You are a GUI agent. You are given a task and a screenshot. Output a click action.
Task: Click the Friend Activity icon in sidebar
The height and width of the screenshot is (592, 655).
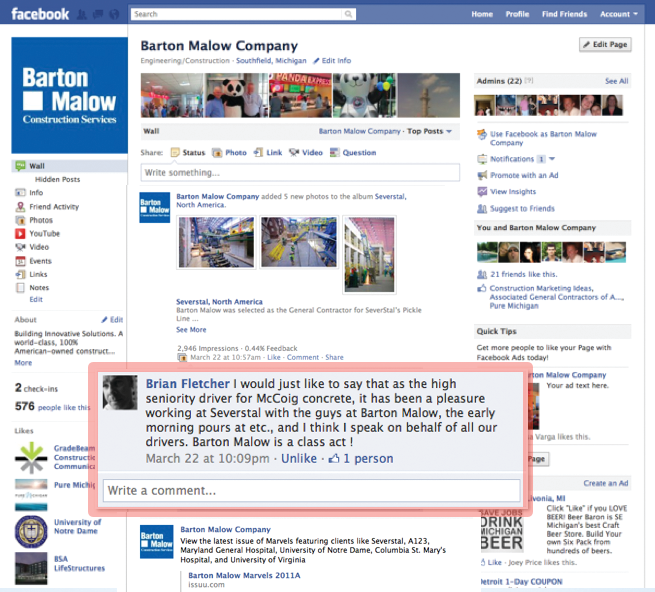[20, 206]
